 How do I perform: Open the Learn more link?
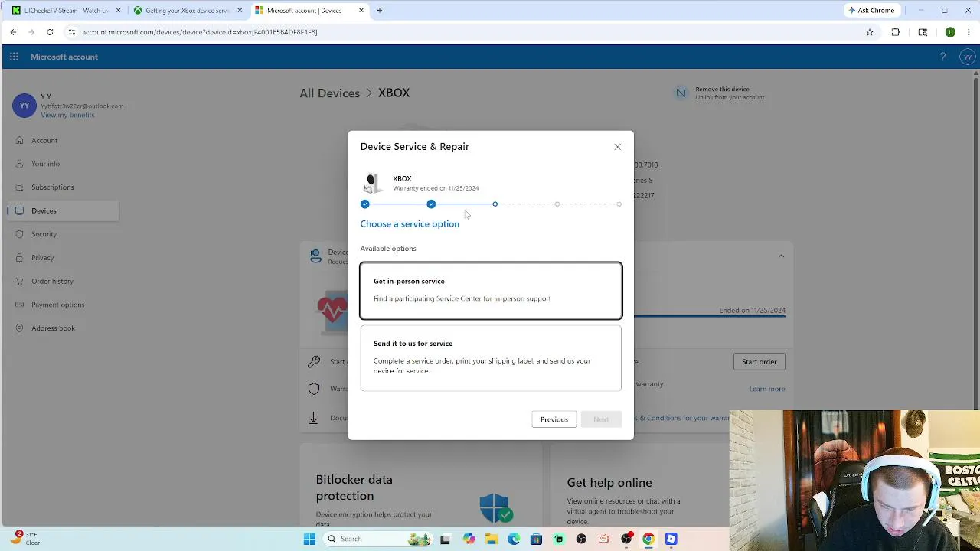coord(766,389)
